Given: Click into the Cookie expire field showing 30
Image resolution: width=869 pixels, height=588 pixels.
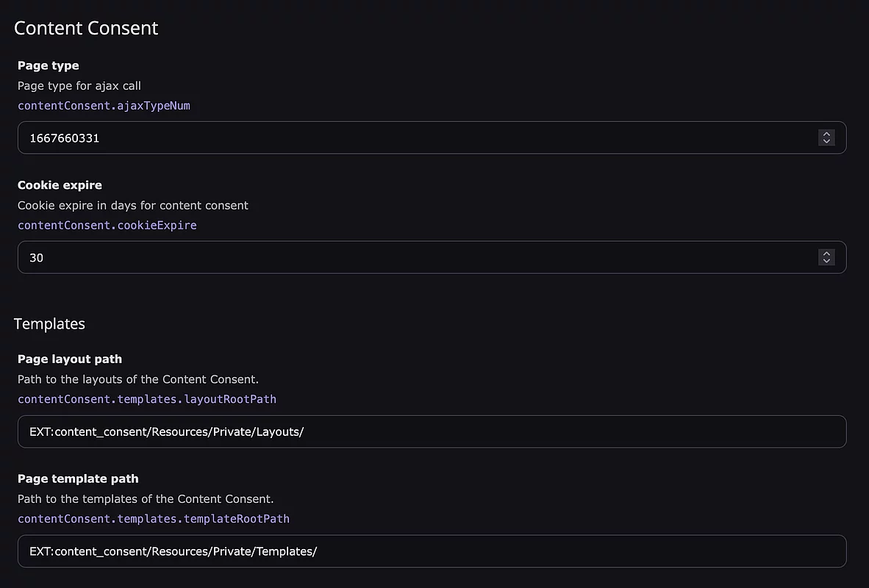Looking at the screenshot, I should point(432,258).
